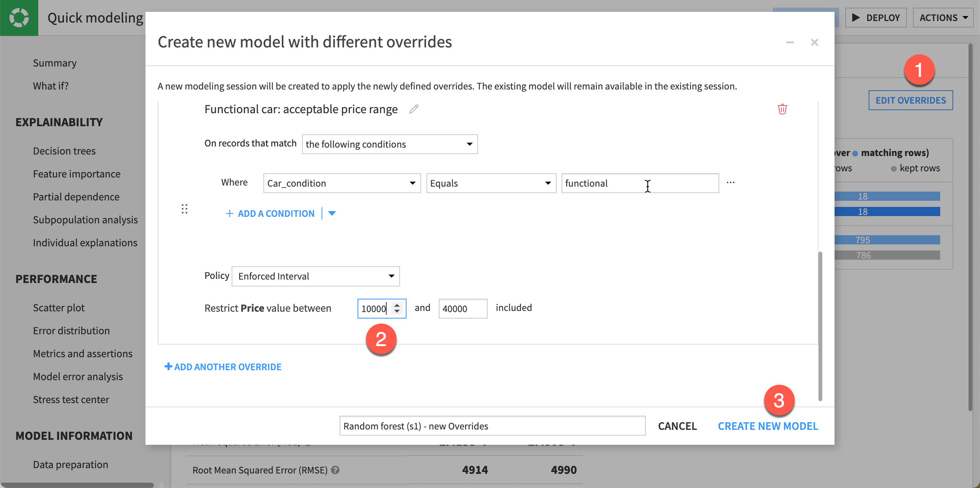
Task: Select Stress test center in the sidebar
Action: click(71, 399)
